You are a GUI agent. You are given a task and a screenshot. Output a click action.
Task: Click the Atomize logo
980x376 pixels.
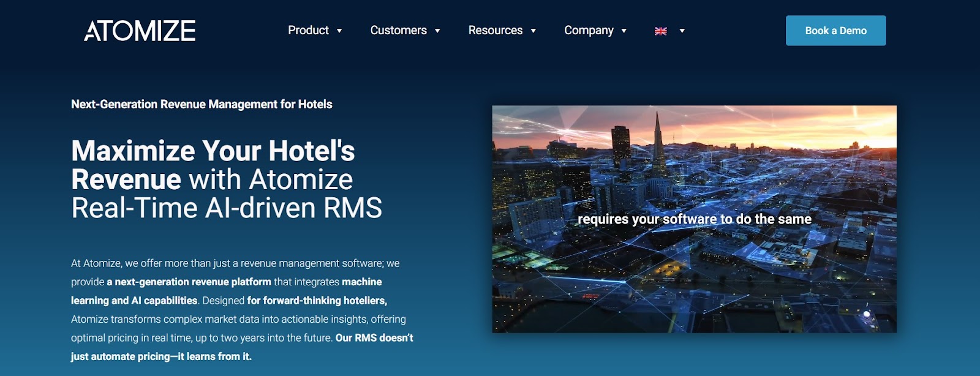click(x=140, y=31)
